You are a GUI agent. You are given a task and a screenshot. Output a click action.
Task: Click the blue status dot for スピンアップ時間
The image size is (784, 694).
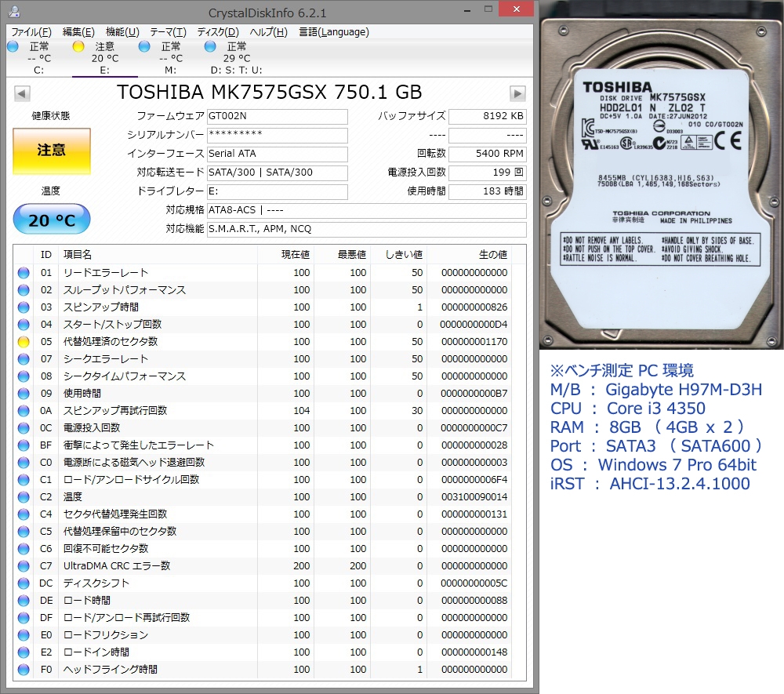[24, 307]
